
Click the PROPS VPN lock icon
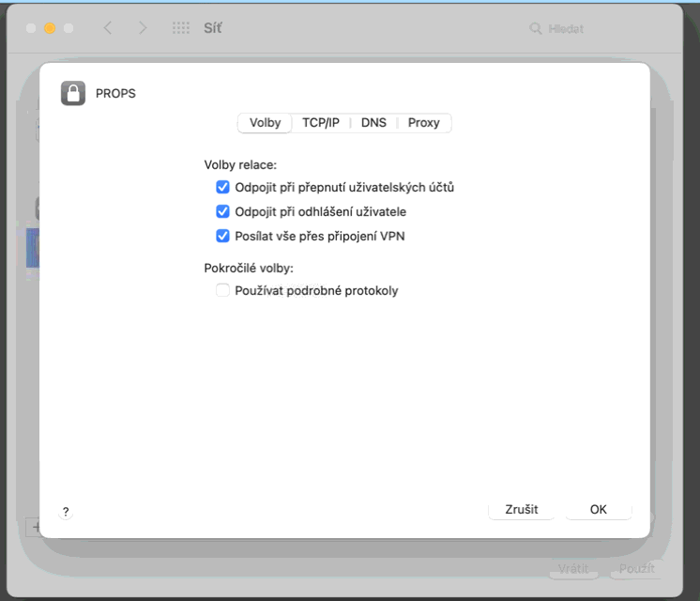click(x=73, y=93)
